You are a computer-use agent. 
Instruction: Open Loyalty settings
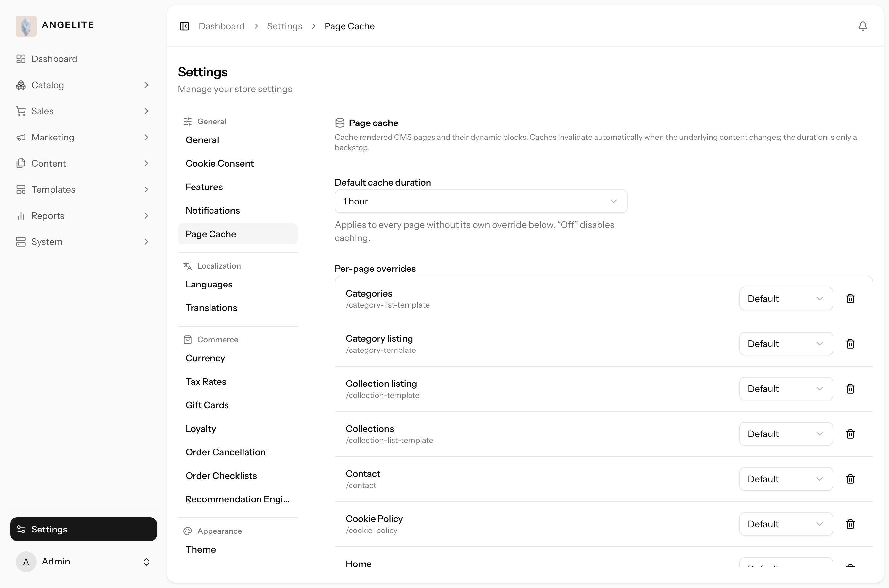[237, 429]
